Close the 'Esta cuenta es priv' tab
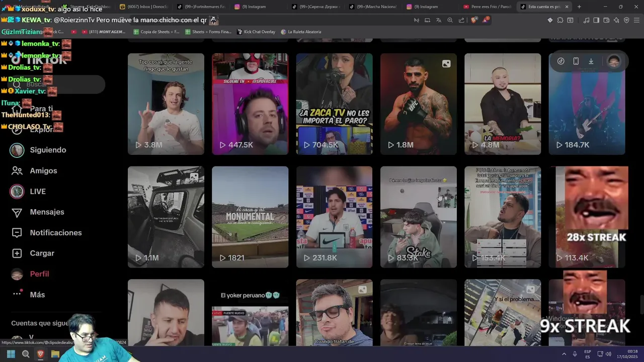 click(567, 7)
